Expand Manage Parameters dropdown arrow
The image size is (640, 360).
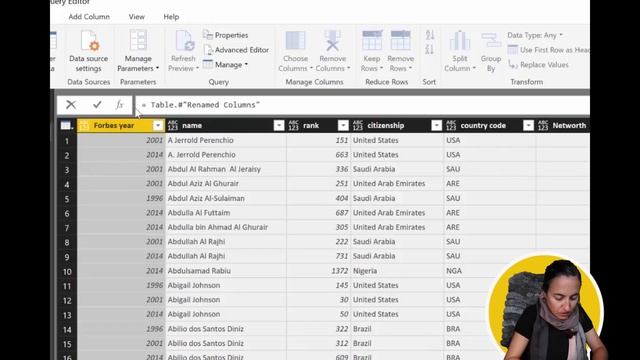pyautogui.click(x=158, y=69)
